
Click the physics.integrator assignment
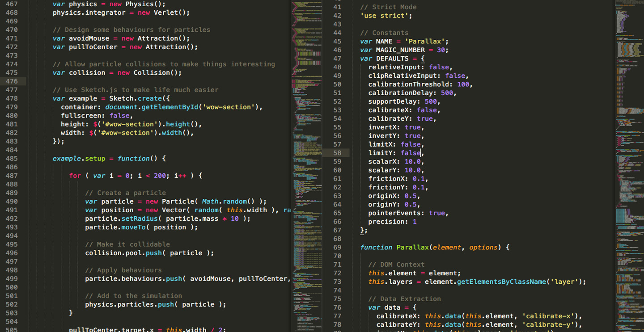[89, 13]
